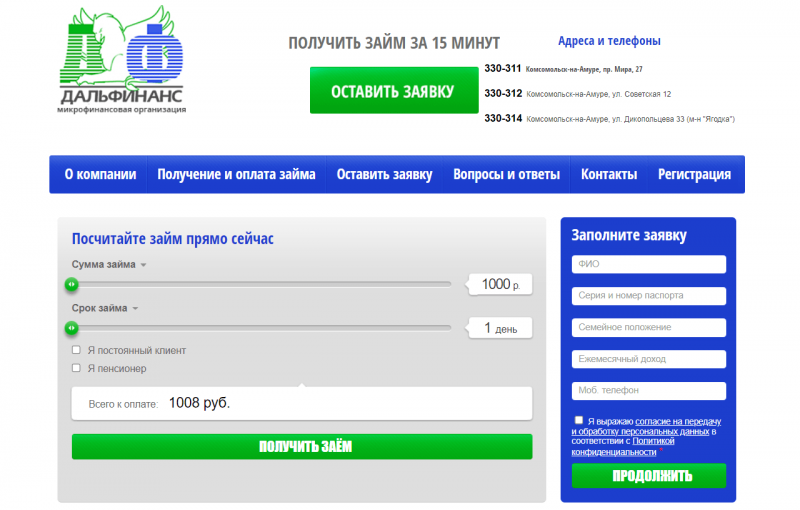
Task: Go to Вопросы и ответы menu item
Action: 506,174
